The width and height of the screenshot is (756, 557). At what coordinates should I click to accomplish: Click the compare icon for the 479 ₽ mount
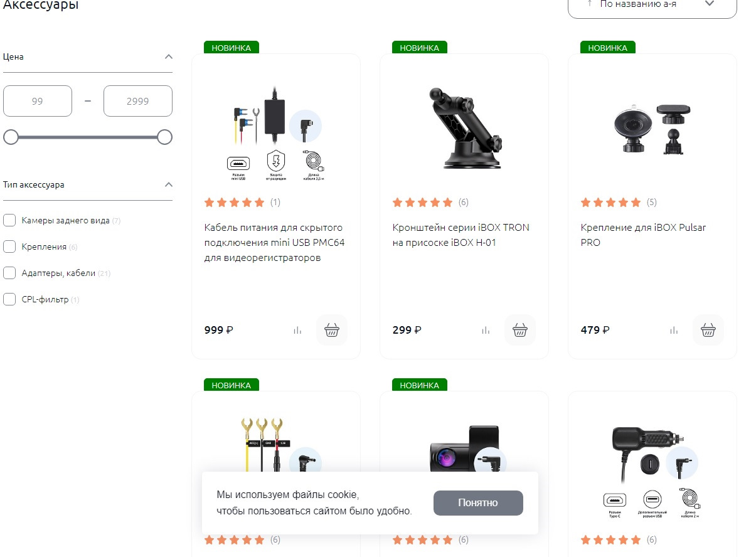tap(674, 331)
